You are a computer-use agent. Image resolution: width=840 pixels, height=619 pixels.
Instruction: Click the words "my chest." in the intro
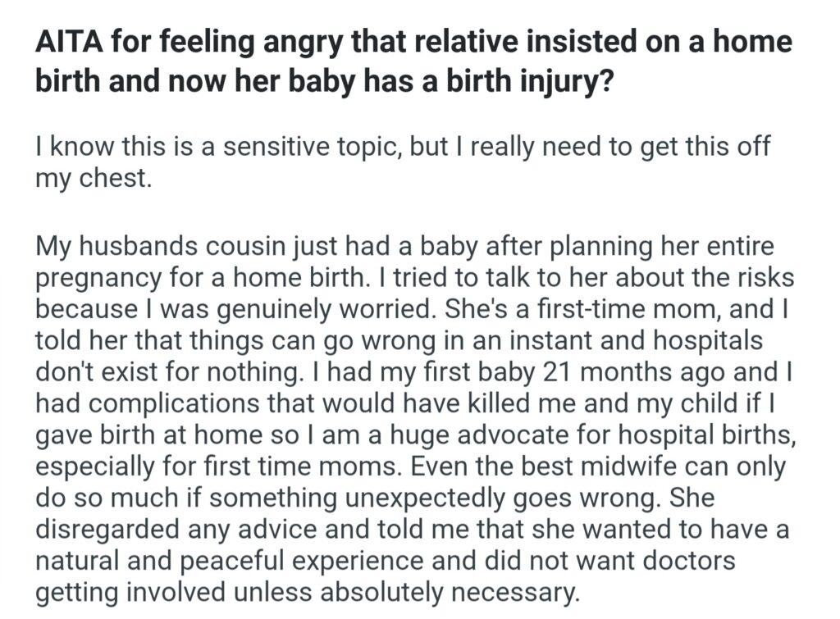(93, 180)
